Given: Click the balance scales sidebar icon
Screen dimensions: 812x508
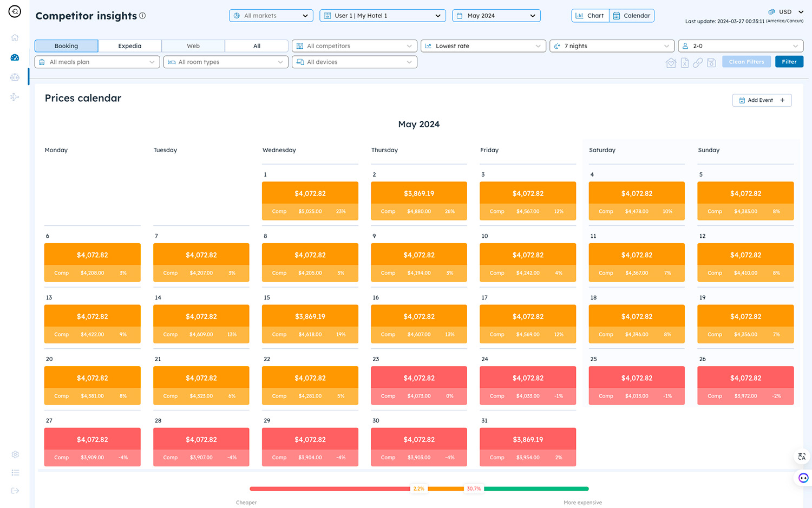Looking at the screenshot, I should (x=15, y=77).
